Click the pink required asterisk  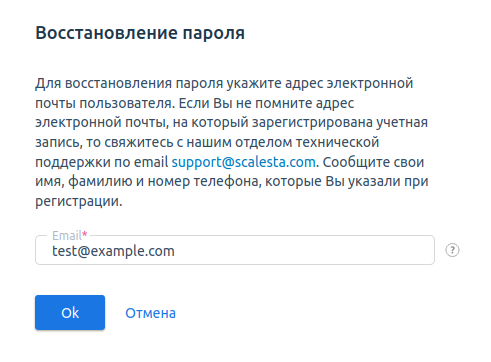pos(85,234)
